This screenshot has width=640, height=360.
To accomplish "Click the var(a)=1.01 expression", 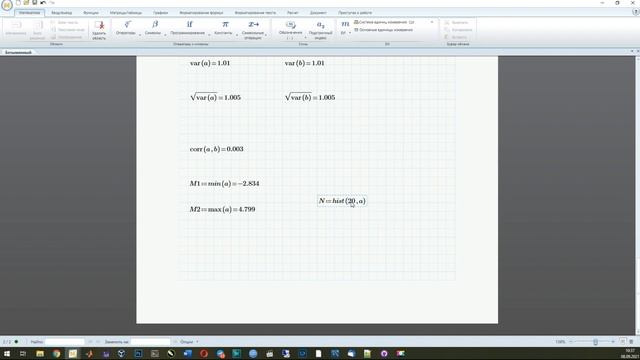I will (210, 63).
